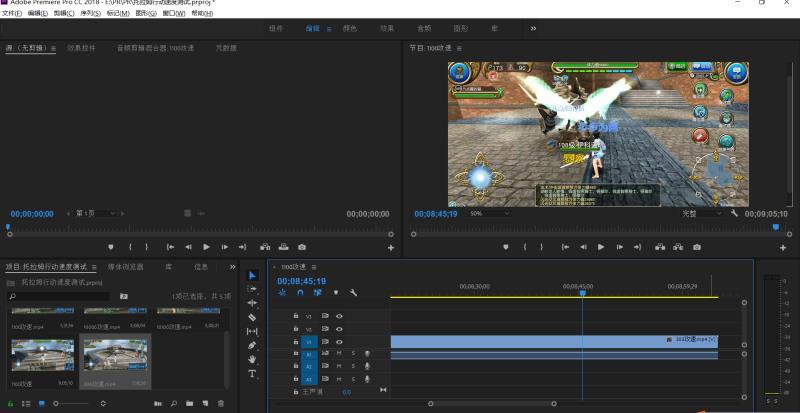Mute audio track A1 with the M button
The width and height of the screenshot is (800, 413).
pyautogui.click(x=339, y=353)
